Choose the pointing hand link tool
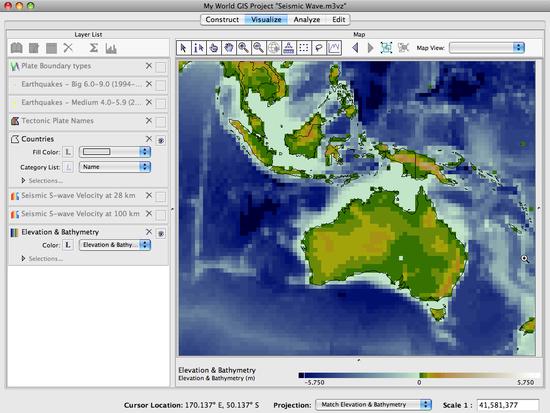 pyautogui.click(x=214, y=48)
